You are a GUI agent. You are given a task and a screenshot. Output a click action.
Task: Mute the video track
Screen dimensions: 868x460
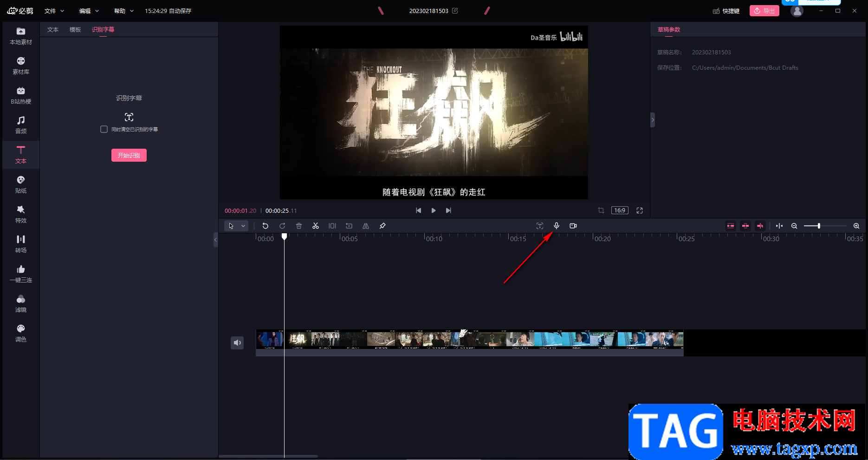pos(237,343)
